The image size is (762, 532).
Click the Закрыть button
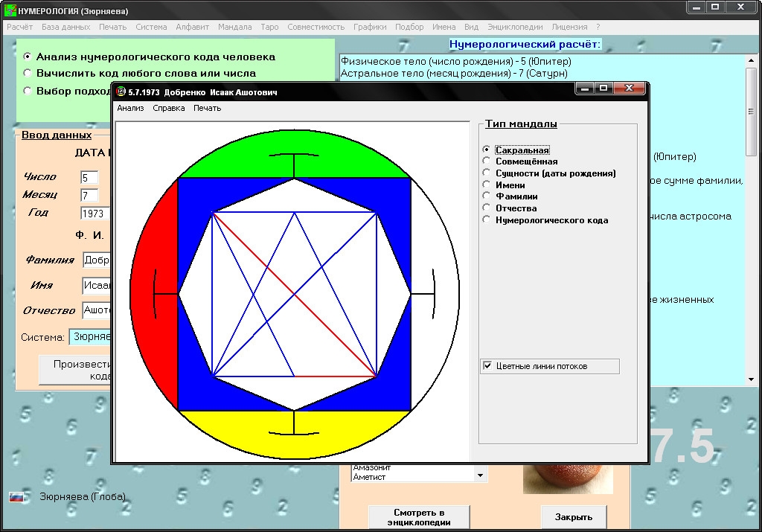coord(574,517)
